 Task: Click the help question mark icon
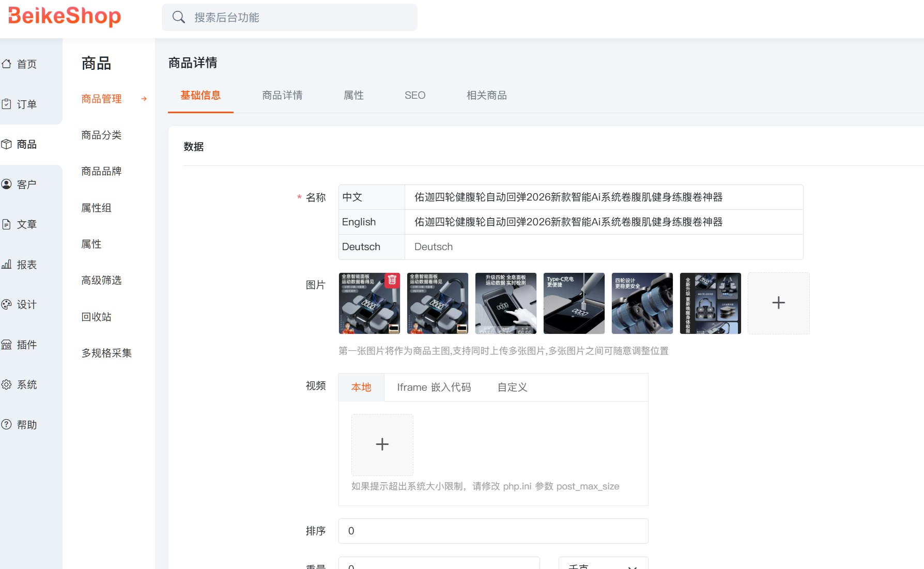click(6, 424)
